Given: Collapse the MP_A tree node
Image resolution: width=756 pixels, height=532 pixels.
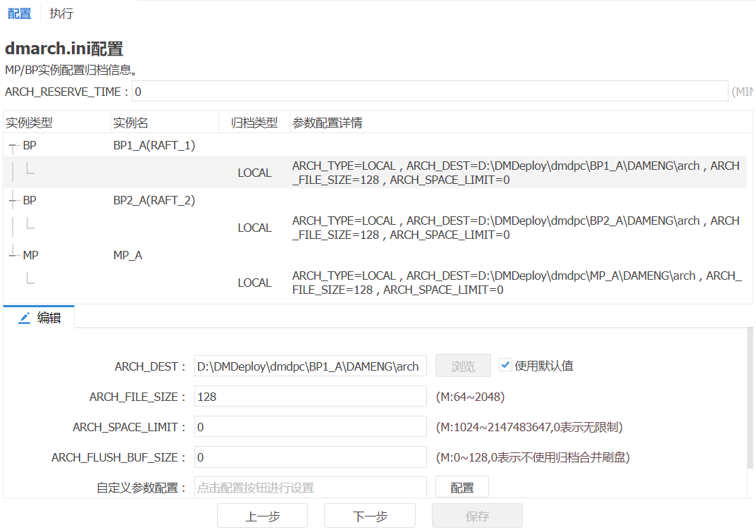Looking at the screenshot, I should (12, 256).
